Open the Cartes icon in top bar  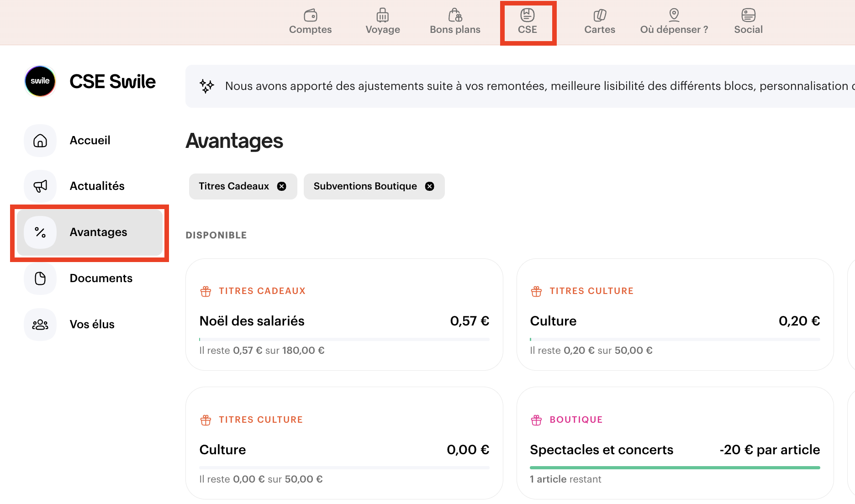599,16
